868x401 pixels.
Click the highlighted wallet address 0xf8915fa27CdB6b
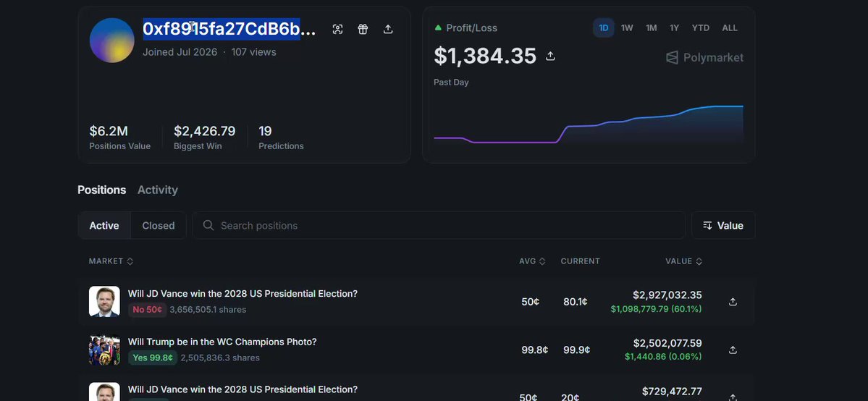pos(222,29)
